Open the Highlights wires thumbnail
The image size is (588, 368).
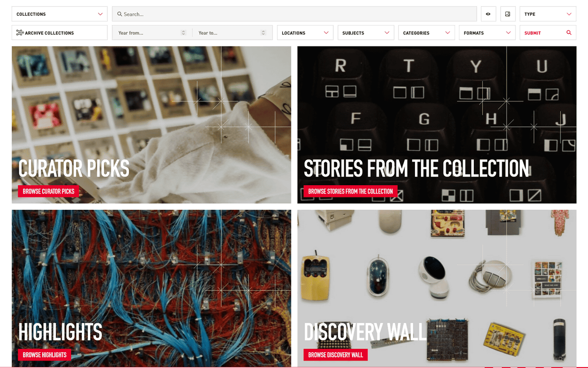[151, 288]
